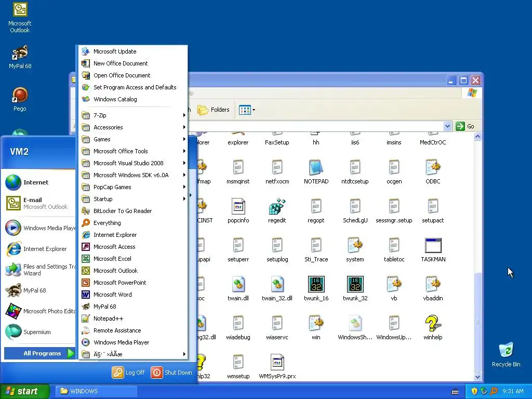Viewport: 532px width, 399px height.
Task: Select the winhelp file icon
Action: tap(433, 328)
